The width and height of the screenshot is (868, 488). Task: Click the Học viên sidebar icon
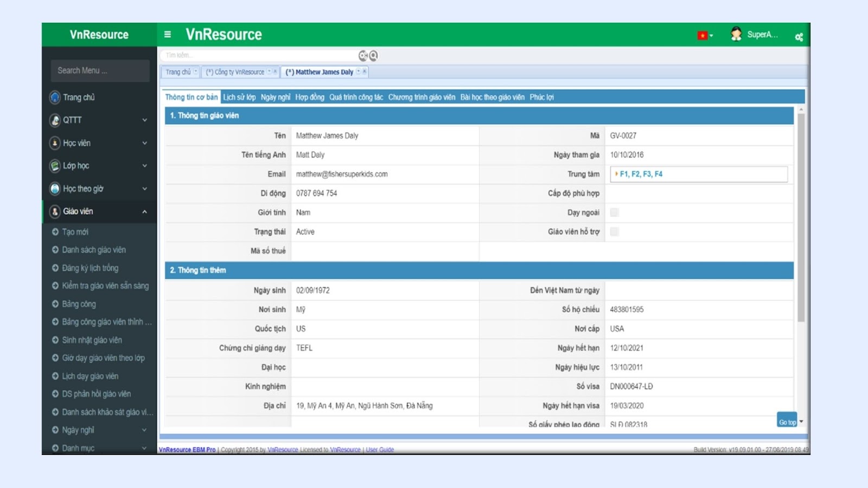coord(55,143)
